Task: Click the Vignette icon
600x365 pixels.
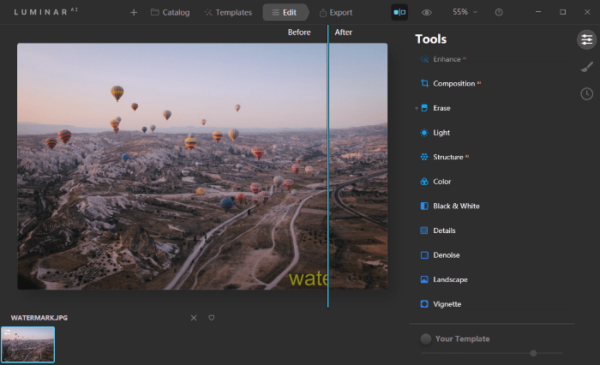Action: click(x=424, y=304)
